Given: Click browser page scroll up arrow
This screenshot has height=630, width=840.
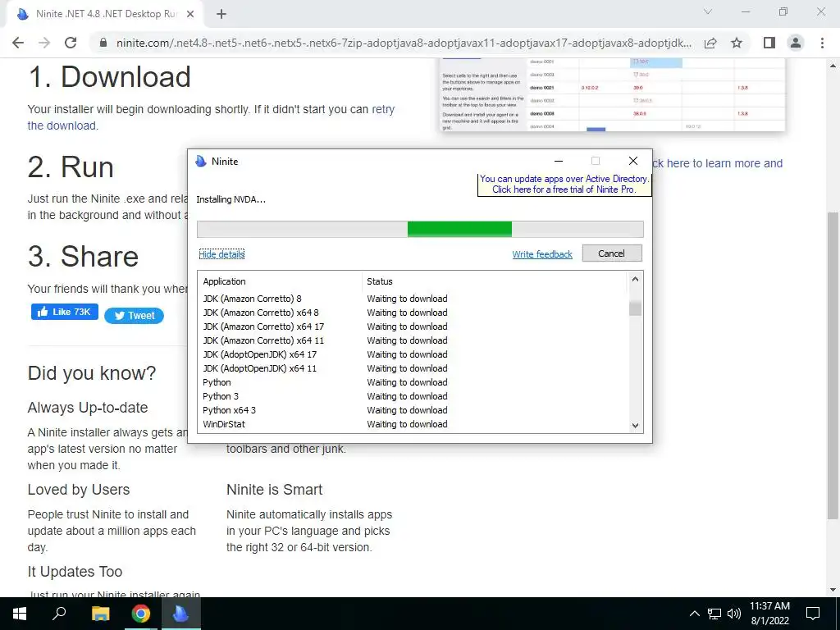Looking at the screenshot, I should [x=833, y=66].
